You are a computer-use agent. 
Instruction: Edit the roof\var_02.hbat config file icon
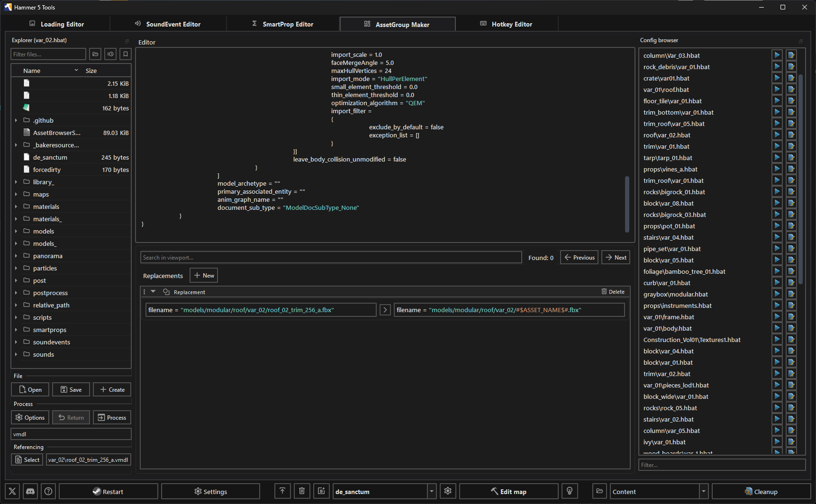(791, 135)
